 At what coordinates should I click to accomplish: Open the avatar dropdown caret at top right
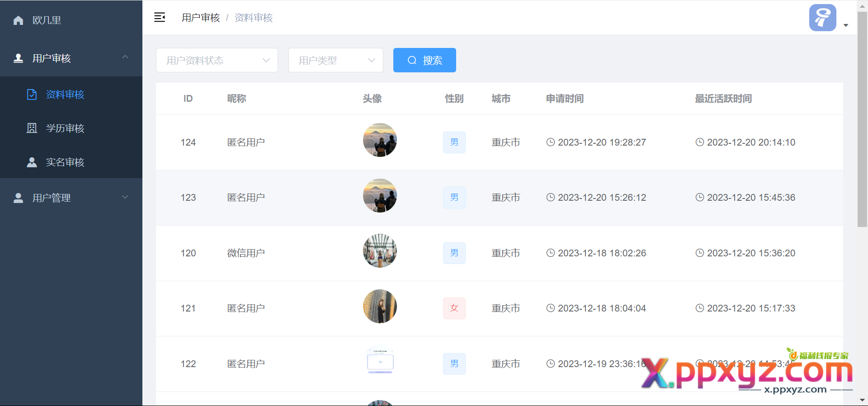pos(846,25)
